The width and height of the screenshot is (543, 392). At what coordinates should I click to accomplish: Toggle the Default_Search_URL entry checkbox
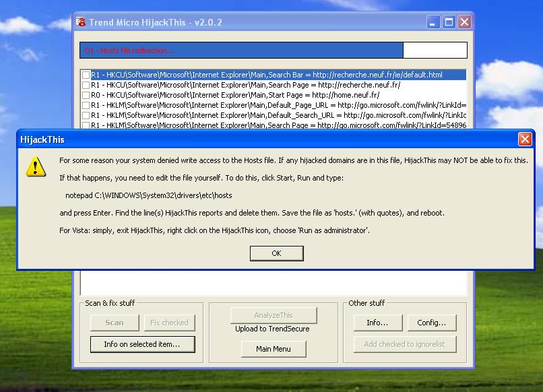click(x=86, y=115)
